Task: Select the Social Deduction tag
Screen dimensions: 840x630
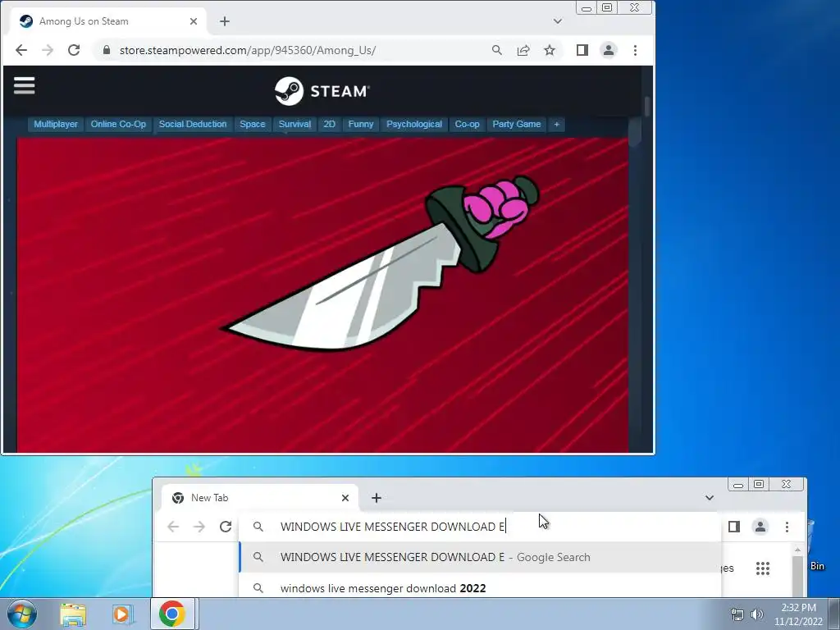Action: point(193,125)
